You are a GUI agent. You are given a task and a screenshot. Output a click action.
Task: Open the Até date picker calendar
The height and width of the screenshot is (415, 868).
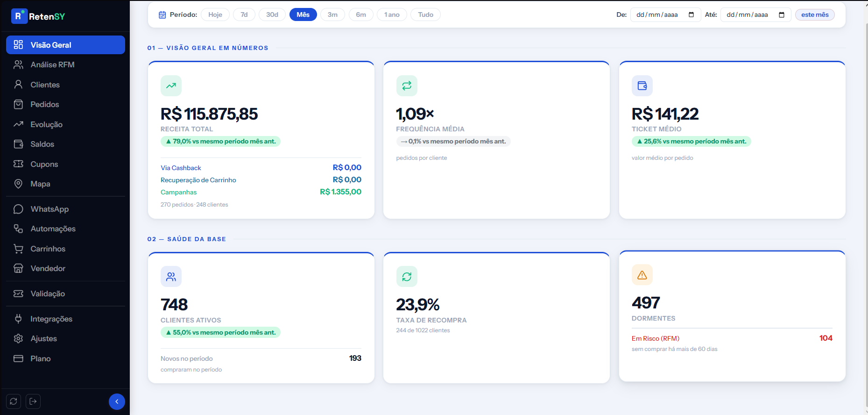point(782,14)
